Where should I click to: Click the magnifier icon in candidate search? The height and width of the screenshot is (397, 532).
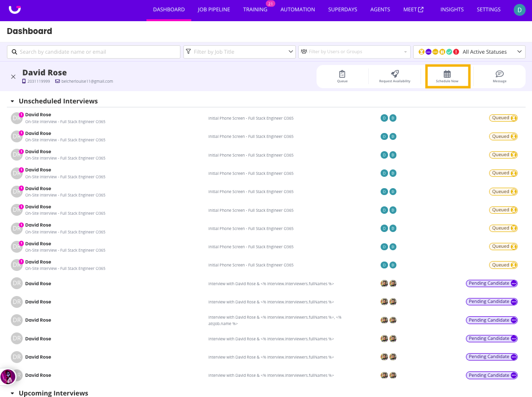pos(14,52)
